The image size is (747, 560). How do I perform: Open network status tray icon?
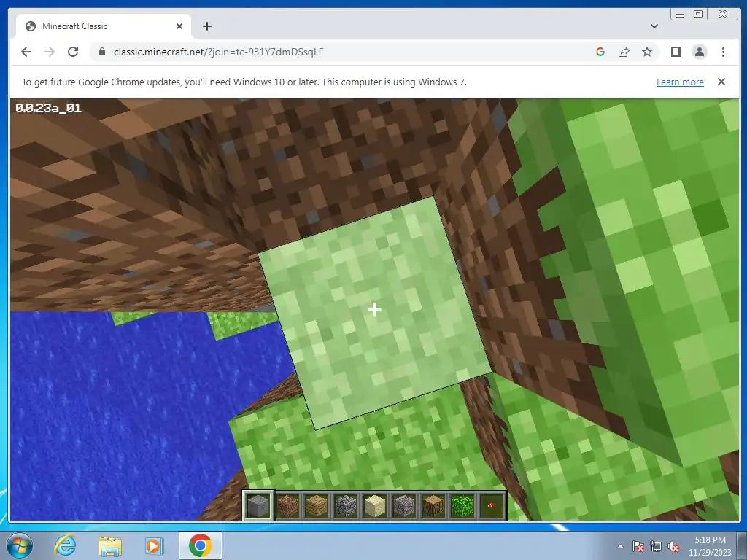[656, 546]
